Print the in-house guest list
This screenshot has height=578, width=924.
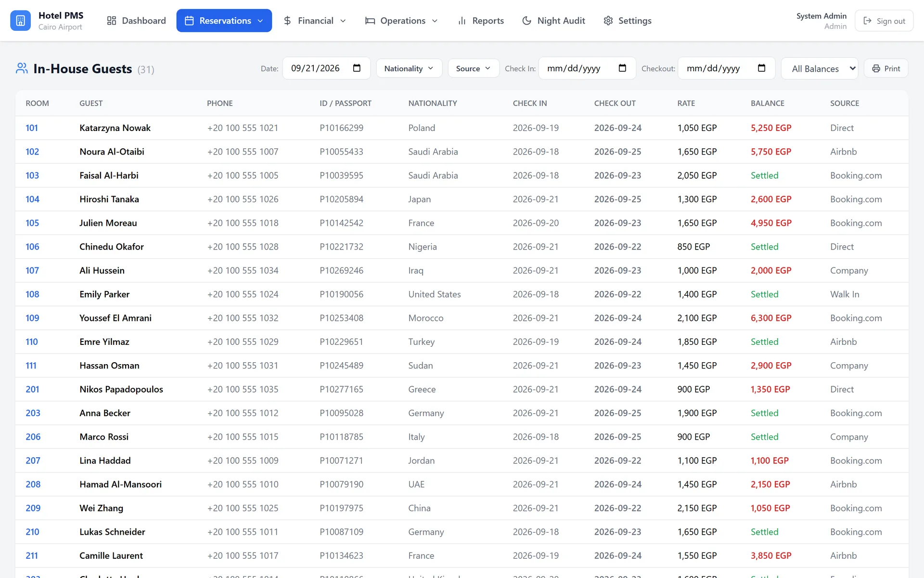(886, 68)
